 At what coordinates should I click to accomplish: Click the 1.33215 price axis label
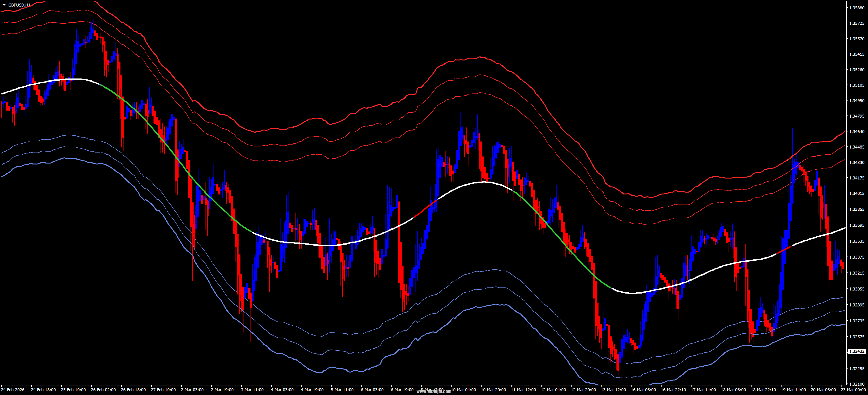click(x=857, y=273)
